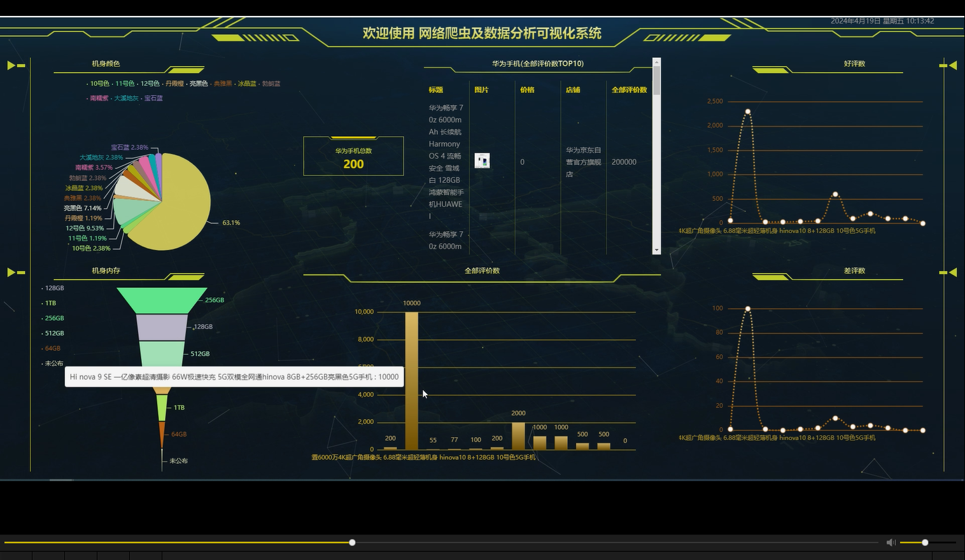Click the 200000 review count cell
The width and height of the screenshot is (965, 560).
click(x=624, y=162)
